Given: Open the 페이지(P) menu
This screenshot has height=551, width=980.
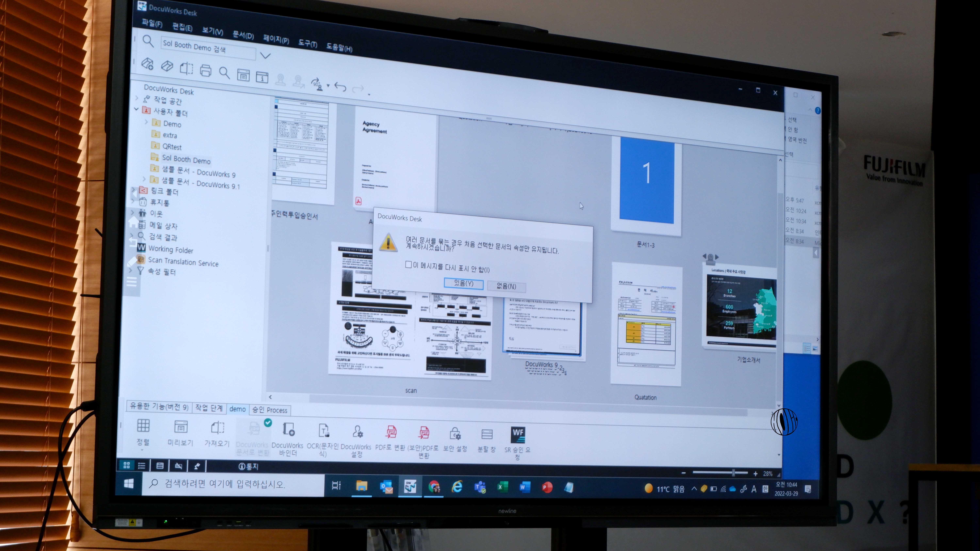Looking at the screenshot, I should pyautogui.click(x=276, y=39).
